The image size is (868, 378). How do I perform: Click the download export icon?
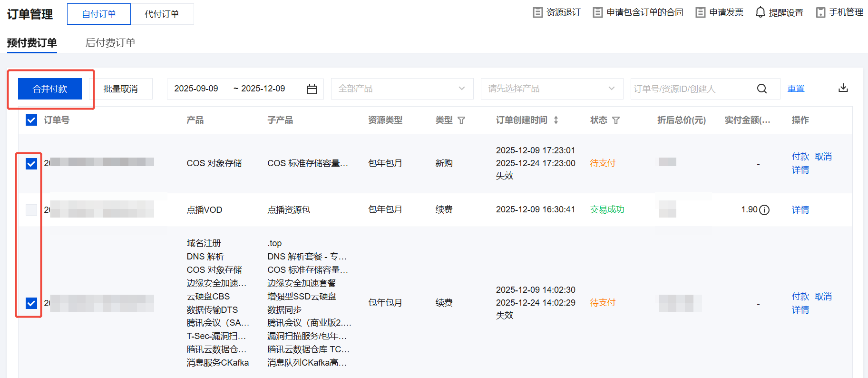(843, 88)
